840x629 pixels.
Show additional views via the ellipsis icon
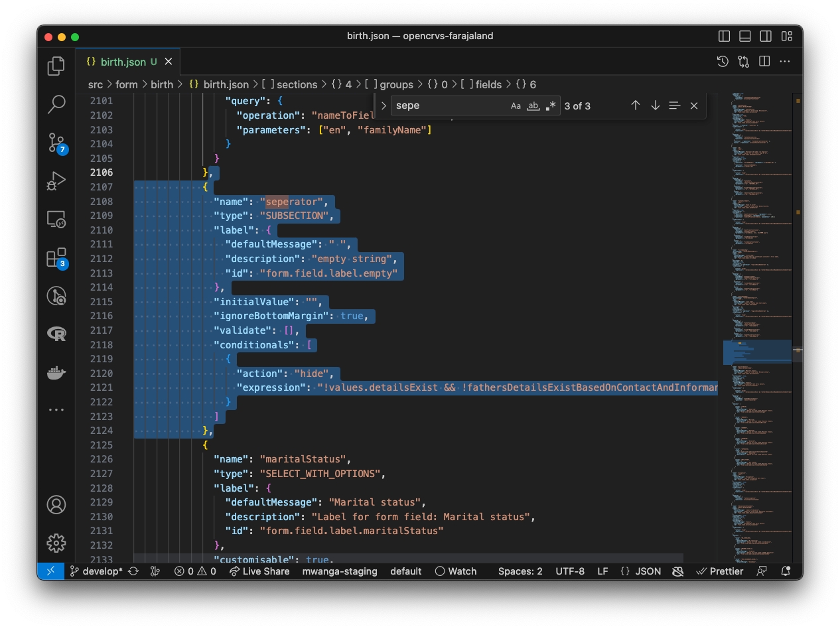(x=56, y=410)
